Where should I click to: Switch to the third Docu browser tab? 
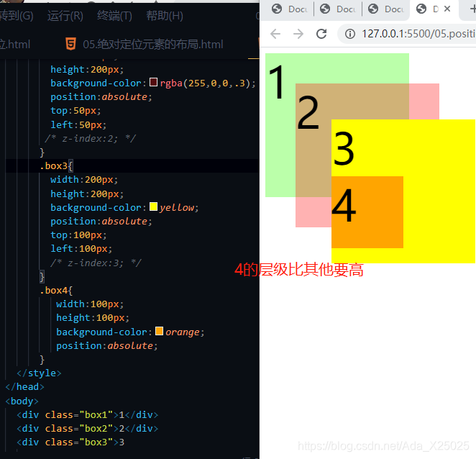click(x=386, y=9)
